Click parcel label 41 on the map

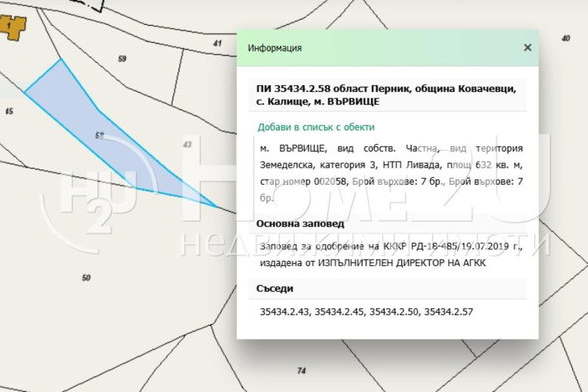218,44
